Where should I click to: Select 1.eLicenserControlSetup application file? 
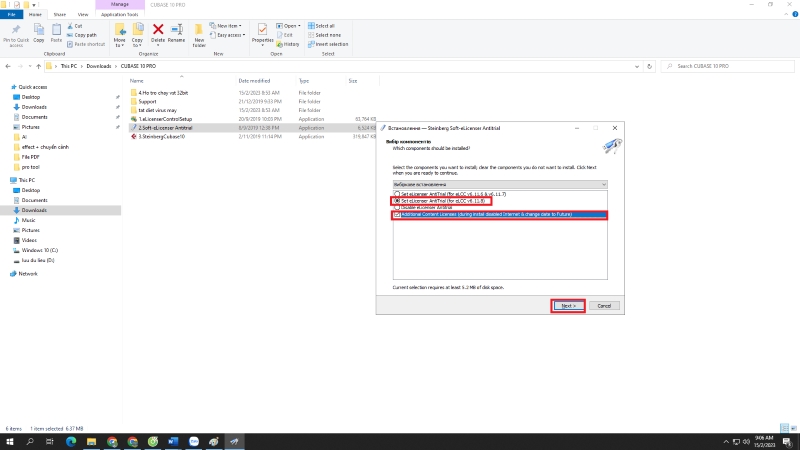(x=165, y=119)
